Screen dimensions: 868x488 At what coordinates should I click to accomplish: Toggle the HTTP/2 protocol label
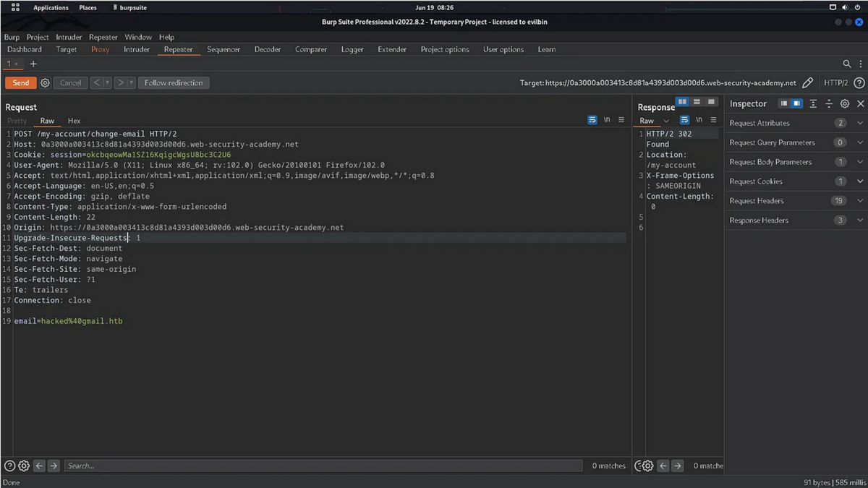tap(835, 83)
